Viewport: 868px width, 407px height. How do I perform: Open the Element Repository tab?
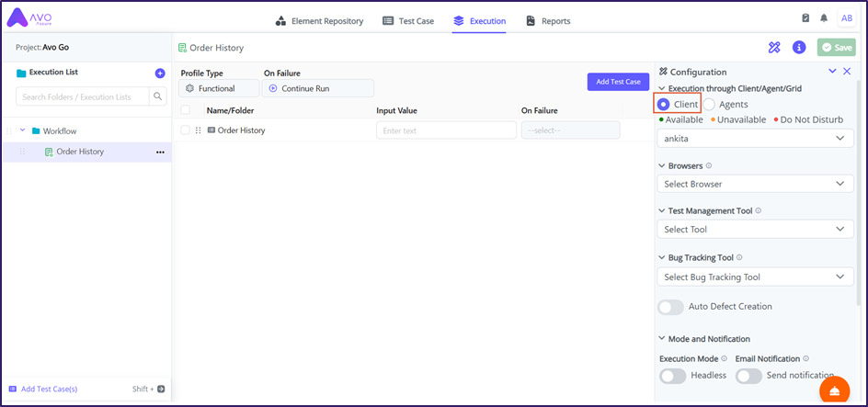coord(319,21)
